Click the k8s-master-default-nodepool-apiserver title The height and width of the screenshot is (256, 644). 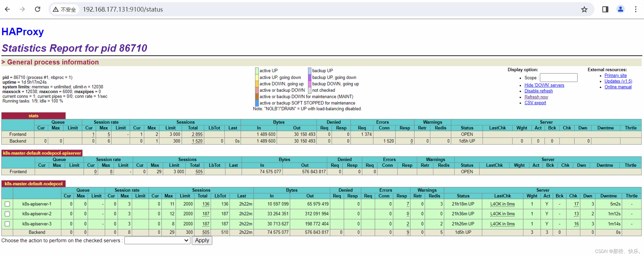(42, 153)
